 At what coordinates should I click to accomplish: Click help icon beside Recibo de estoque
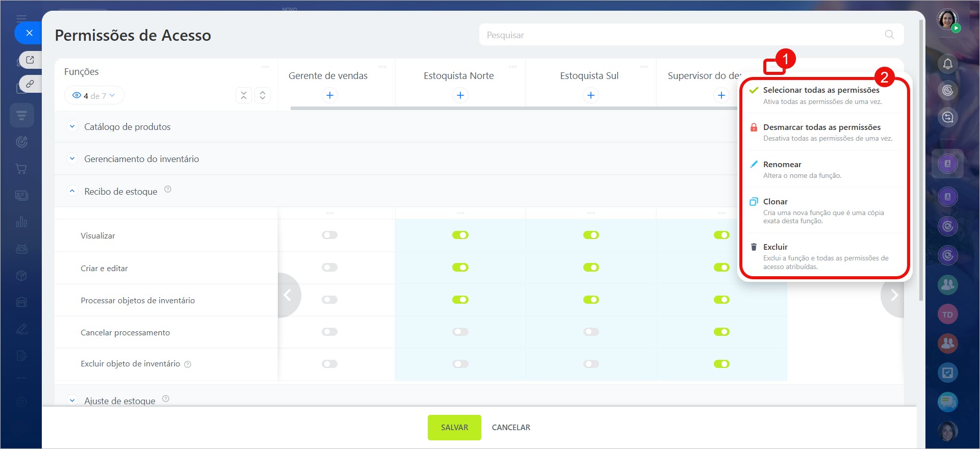(168, 190)
